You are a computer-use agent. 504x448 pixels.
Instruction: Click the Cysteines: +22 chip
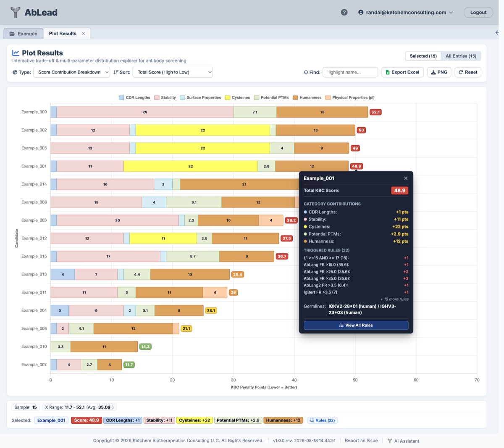[x=194, y=420]
